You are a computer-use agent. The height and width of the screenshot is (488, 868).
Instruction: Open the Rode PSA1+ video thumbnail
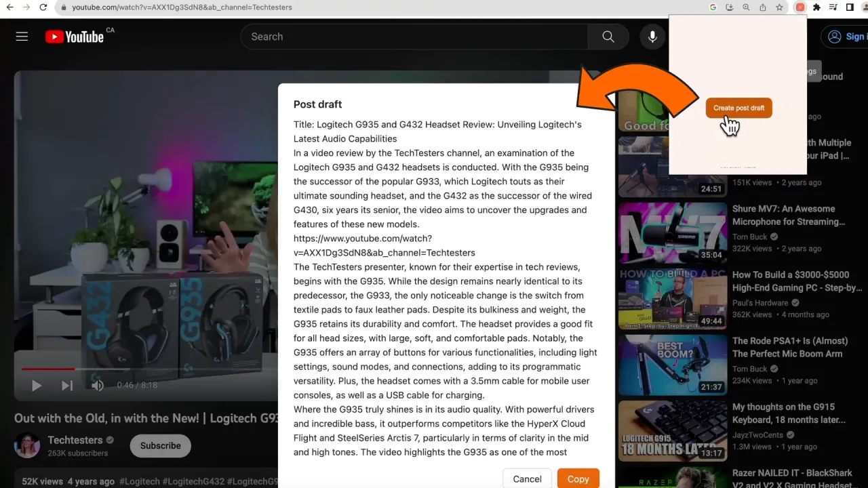[672, 365]
